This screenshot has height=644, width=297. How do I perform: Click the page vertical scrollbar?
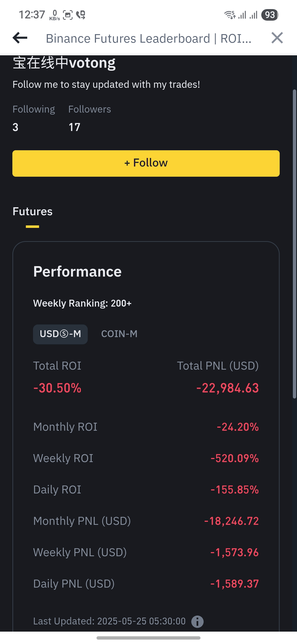[x=294, y=244]
